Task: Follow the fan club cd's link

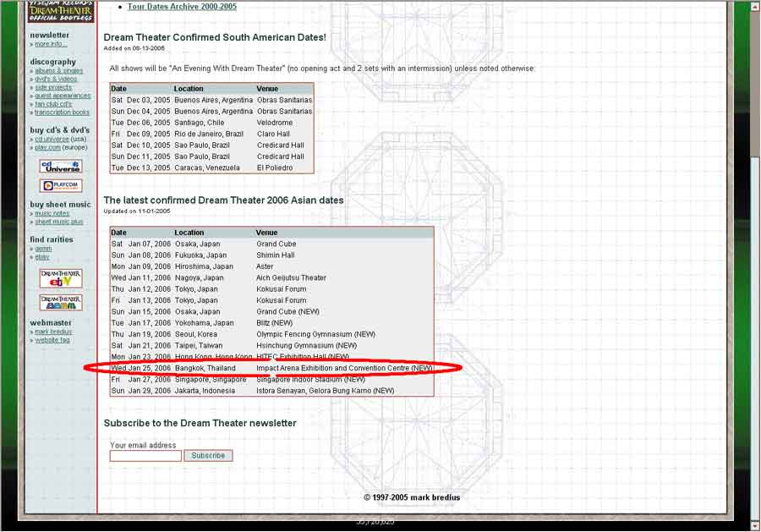Action: pyautogui.click(x=53, y=104)
